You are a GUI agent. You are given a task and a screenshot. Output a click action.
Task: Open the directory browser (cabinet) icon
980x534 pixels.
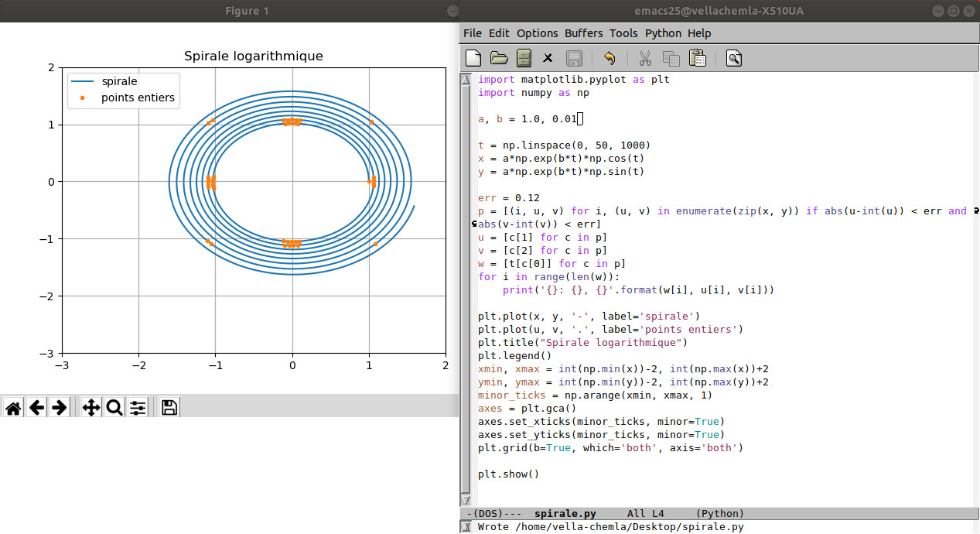(x=524, y=58)
